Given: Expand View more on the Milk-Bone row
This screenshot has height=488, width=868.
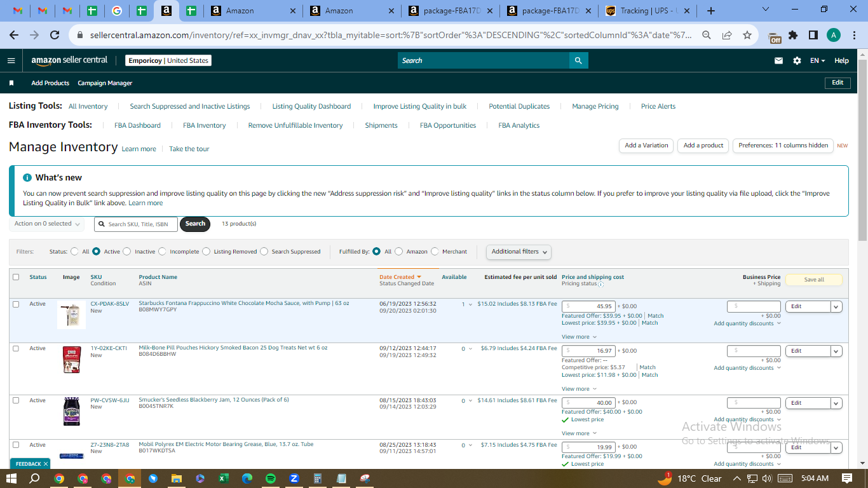Looking at the screenshot, I should [579, 389].
